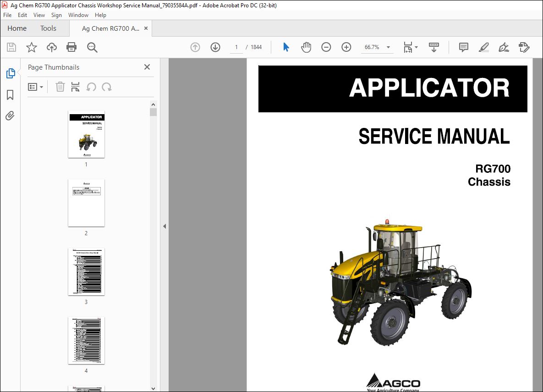Image resolution: width=543 pixels, height=392 pixels.
Task: Delete selected pages with the trash icon
Action: [60, 87]
